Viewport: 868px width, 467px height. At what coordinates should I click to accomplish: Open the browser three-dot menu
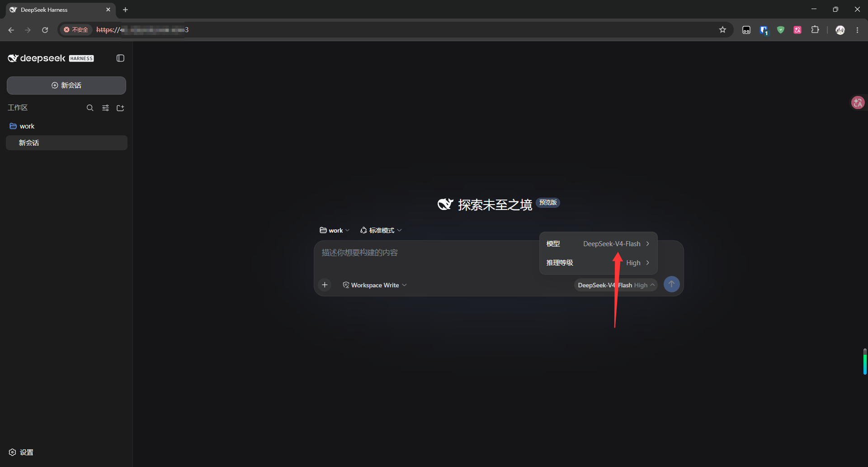tap(858, 30)
